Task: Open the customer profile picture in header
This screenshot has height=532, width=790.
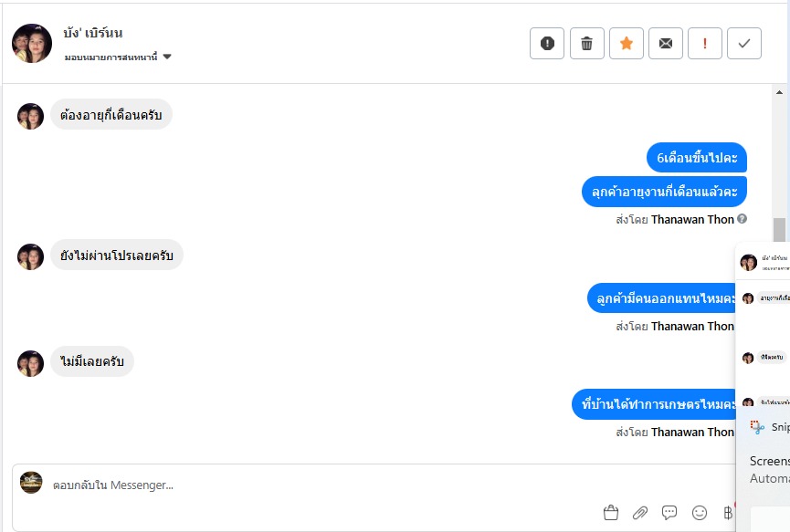Action: point(32,43)
